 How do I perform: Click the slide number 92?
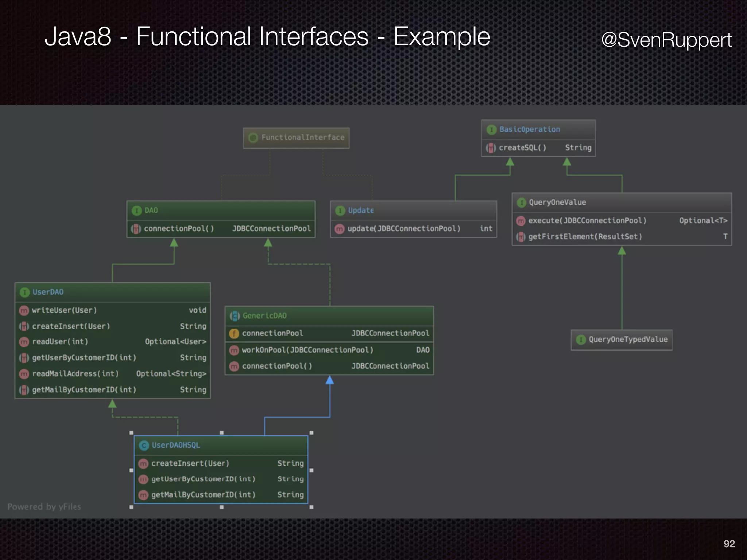[x=729, y=544]
